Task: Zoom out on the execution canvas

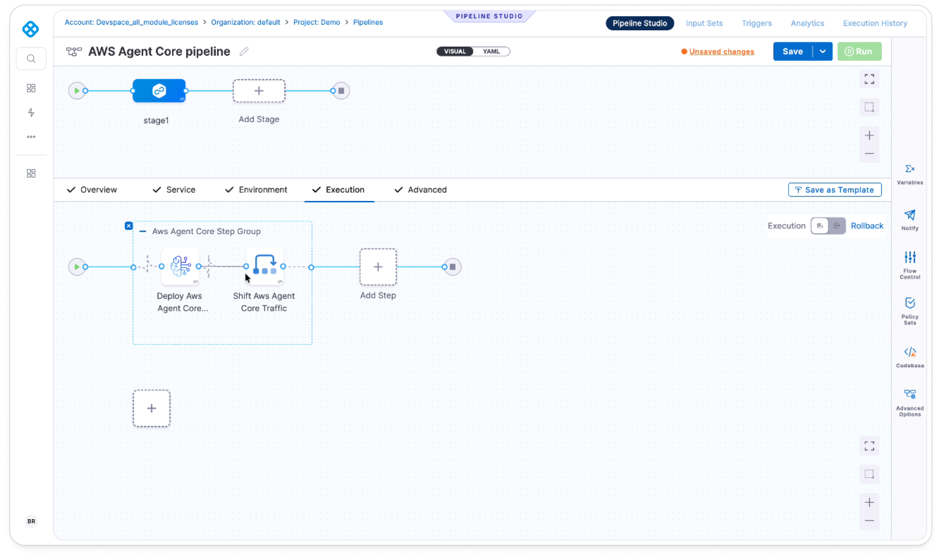Action: click(x=869, y=521)
